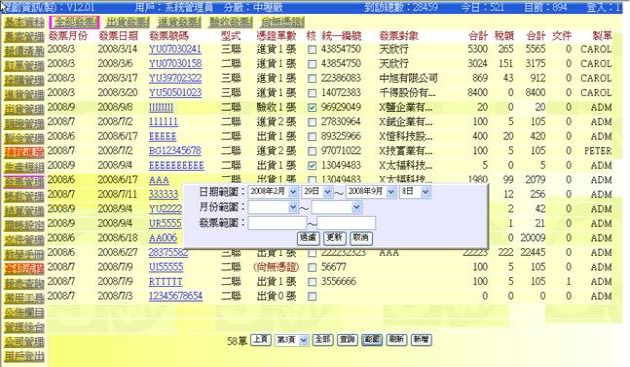Expand the start date 2008年2月 dropdown
The height and width of the screenshot is (367, 630).
(x=273, y=192)
